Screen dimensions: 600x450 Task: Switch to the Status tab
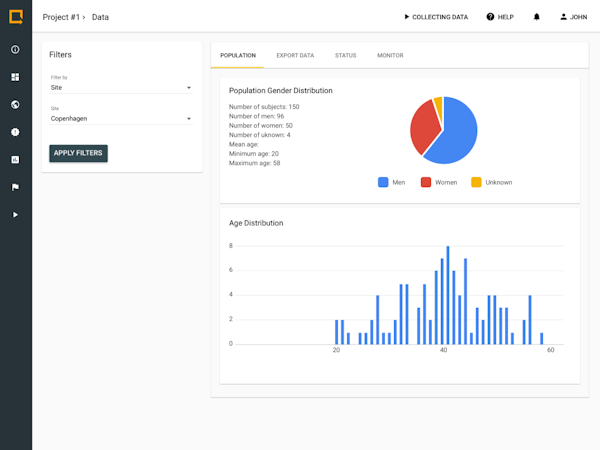tap(346, 55)
